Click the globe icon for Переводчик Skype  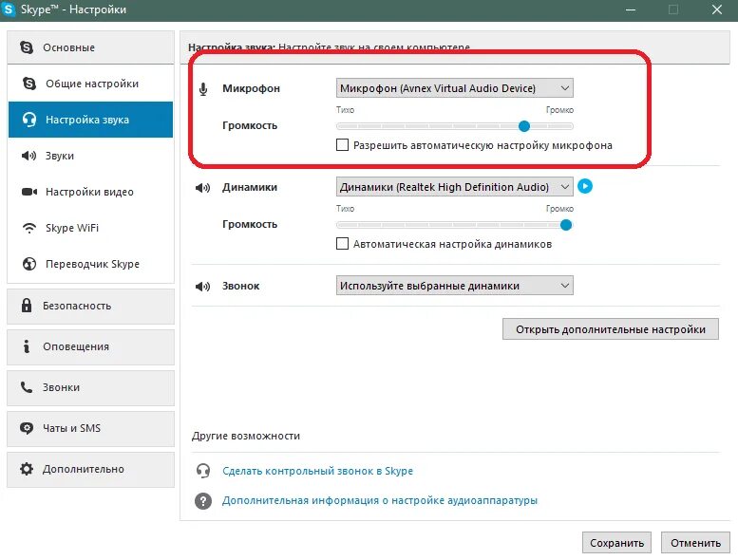pos(29,264)
